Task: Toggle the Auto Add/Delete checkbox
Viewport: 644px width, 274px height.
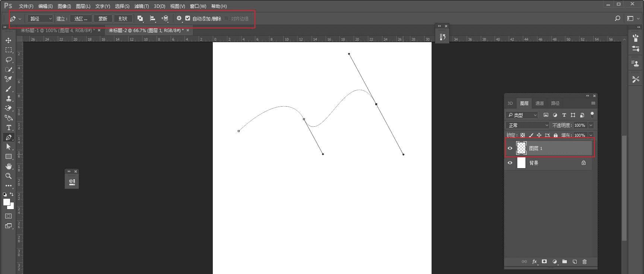Action: pyautogui.click(x=187, y=18)
